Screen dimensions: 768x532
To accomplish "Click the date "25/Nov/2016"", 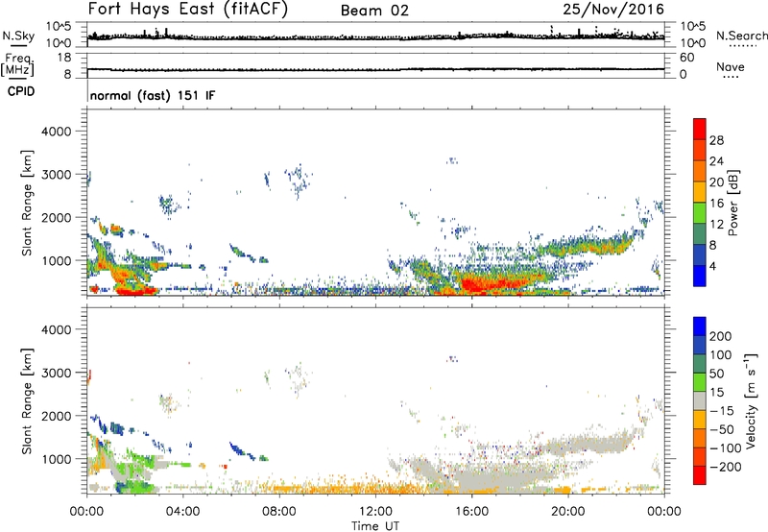I will point(613,10).
